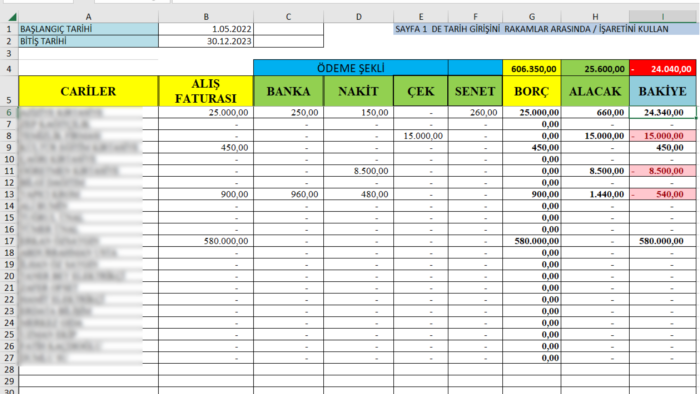Screen dimensions: 700x394
Task: Select row 1 header
Action: click(9, 29)
